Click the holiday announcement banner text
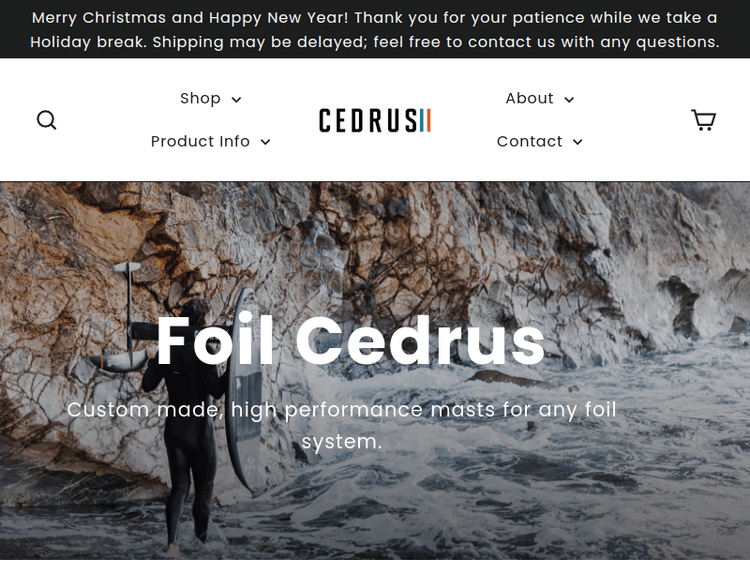The height and width of the screenshot is (563, 750). point(375,30)
